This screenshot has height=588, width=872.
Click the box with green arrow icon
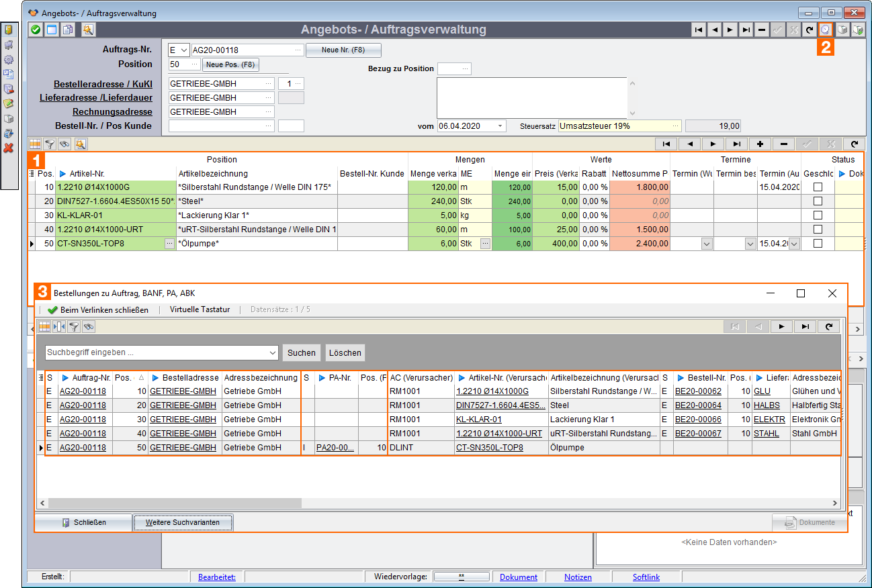click(x=857, y=30)
